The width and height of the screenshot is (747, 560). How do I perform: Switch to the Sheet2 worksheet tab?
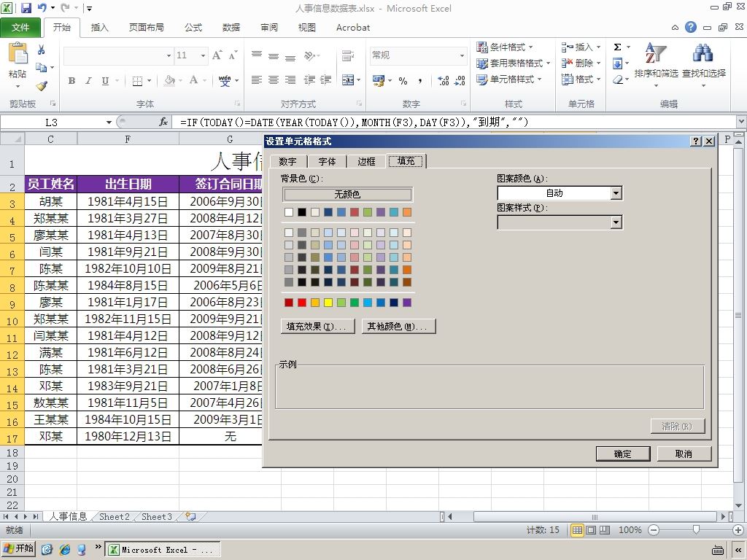pyautogui.click(x=115, y=517)
